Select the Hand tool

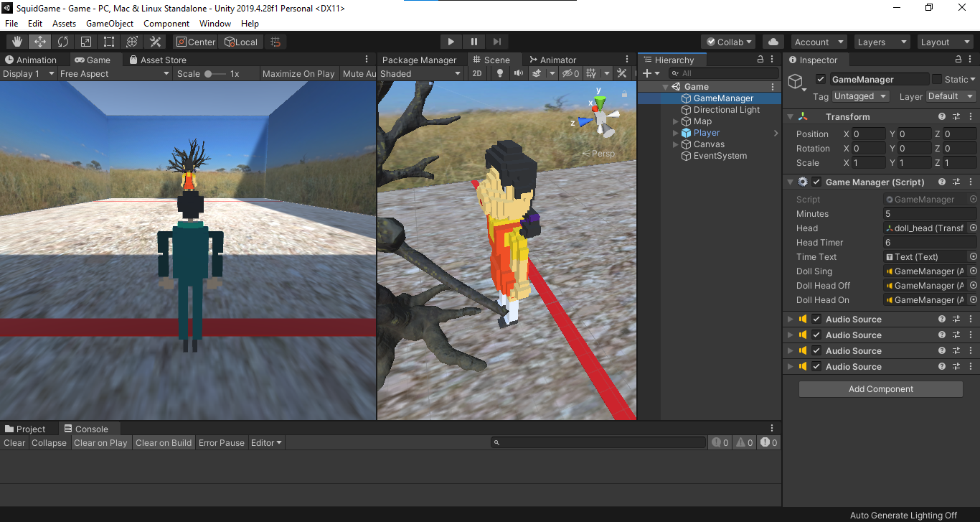[x=17, y=42]
